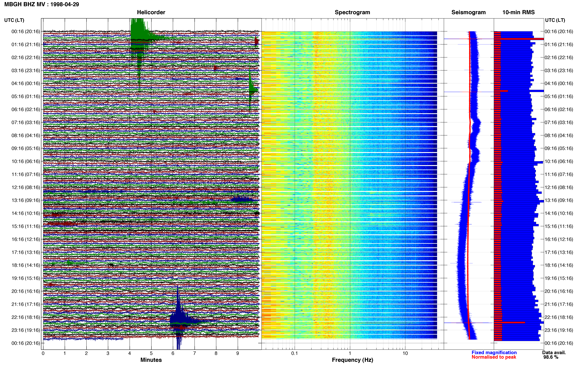
Task: Click left time label '19:16 (15:16)'
Action: click(26, 278)
